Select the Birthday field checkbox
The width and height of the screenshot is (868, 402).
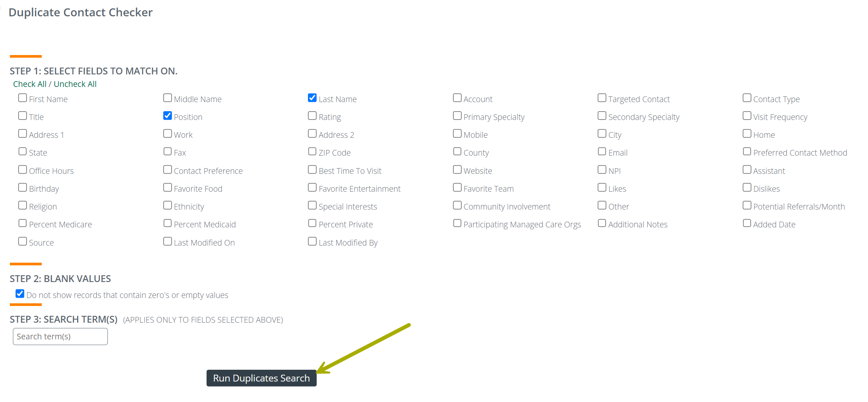click(x=23, y=188)
